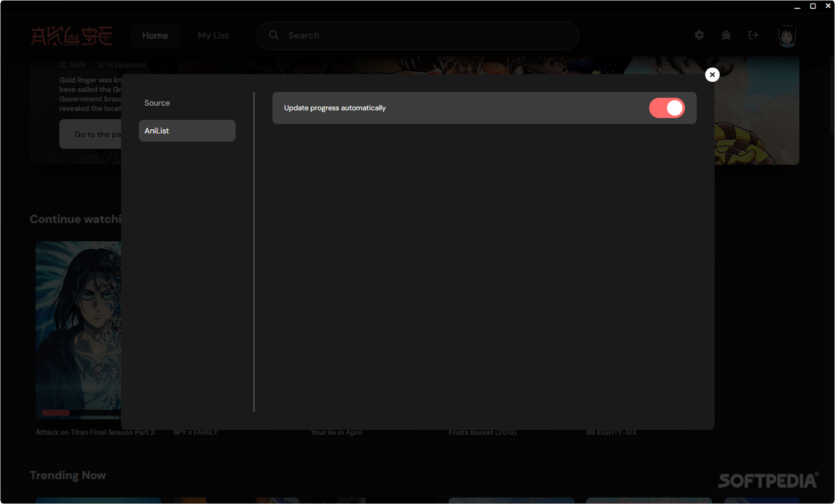The height and width of the screenshot is (504, 835).
Task: Click Attack on Titan Final Season Part 2 title
Action: tap(95, 432)
